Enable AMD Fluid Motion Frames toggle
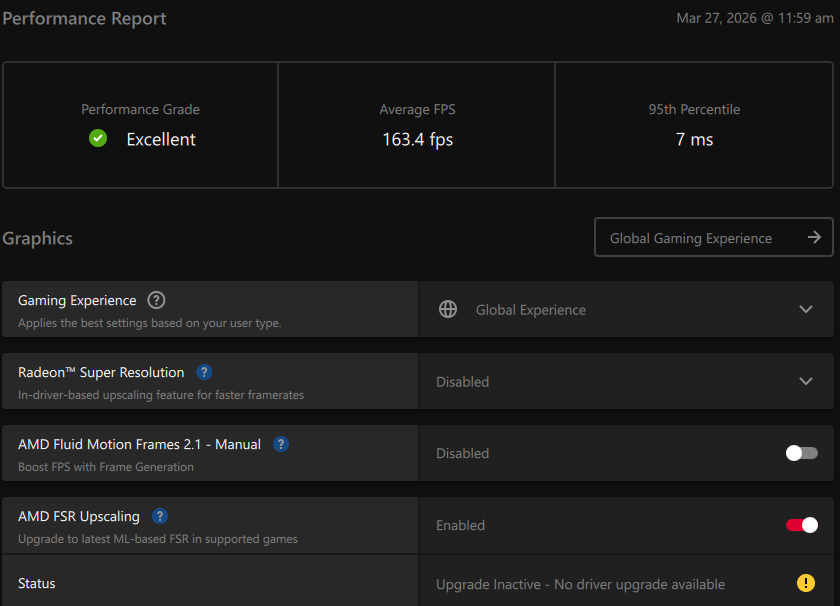The image size is (840, 606). 801,453
